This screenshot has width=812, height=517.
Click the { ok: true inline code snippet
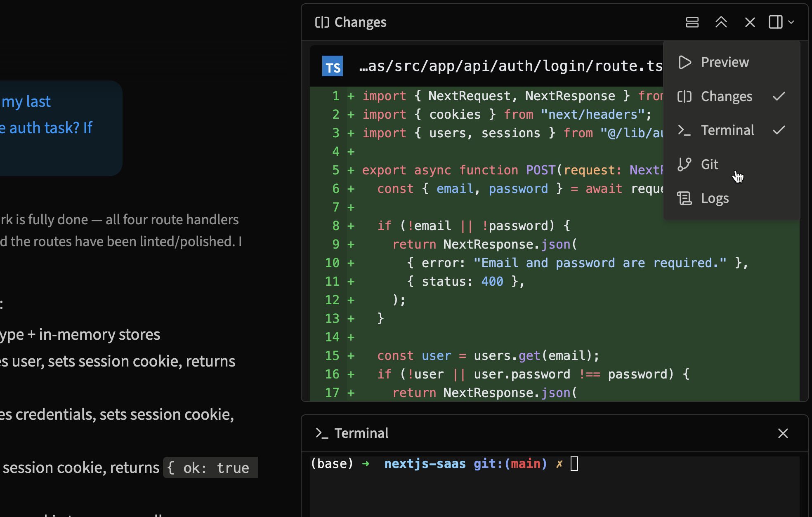[210, 468]
